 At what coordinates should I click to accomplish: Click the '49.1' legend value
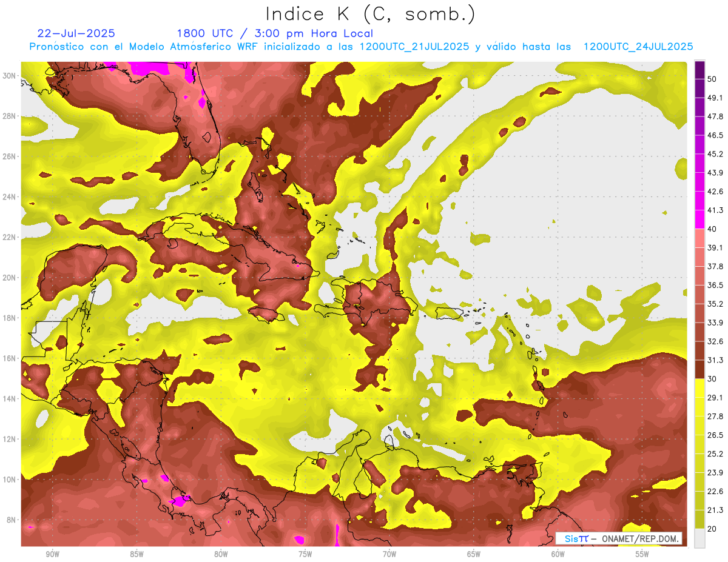point(715,98)
